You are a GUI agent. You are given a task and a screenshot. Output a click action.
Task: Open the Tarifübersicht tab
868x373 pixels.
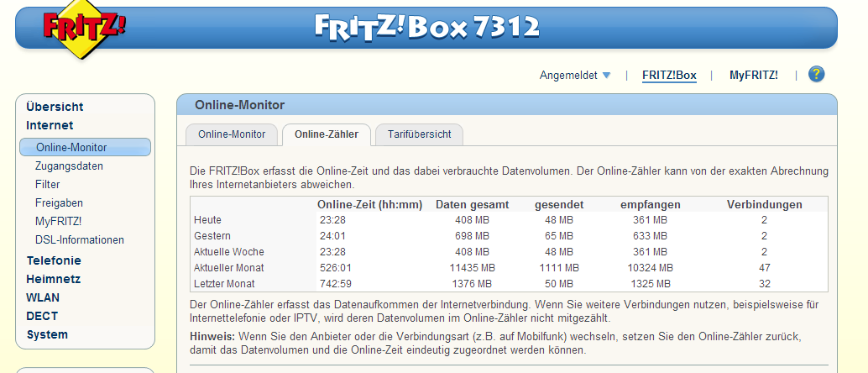[419, 134]
